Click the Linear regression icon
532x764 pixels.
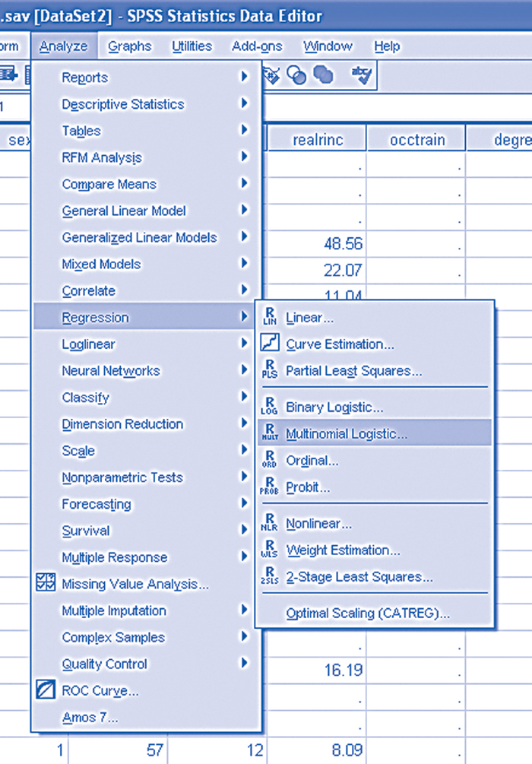270,318
